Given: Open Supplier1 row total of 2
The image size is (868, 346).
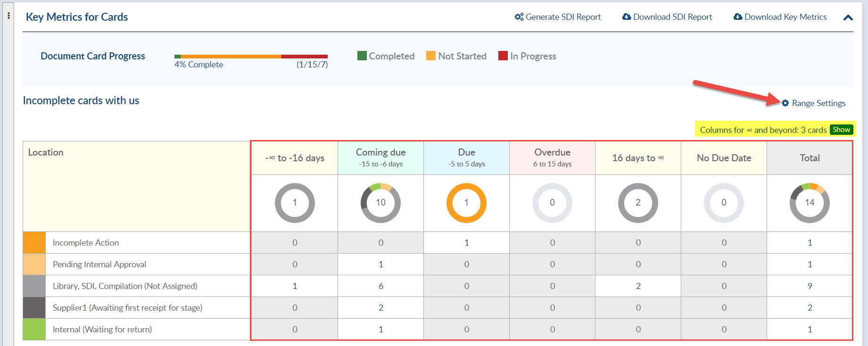Looking at the screenshot, I should pyautogui.click(x=810, y=308).
